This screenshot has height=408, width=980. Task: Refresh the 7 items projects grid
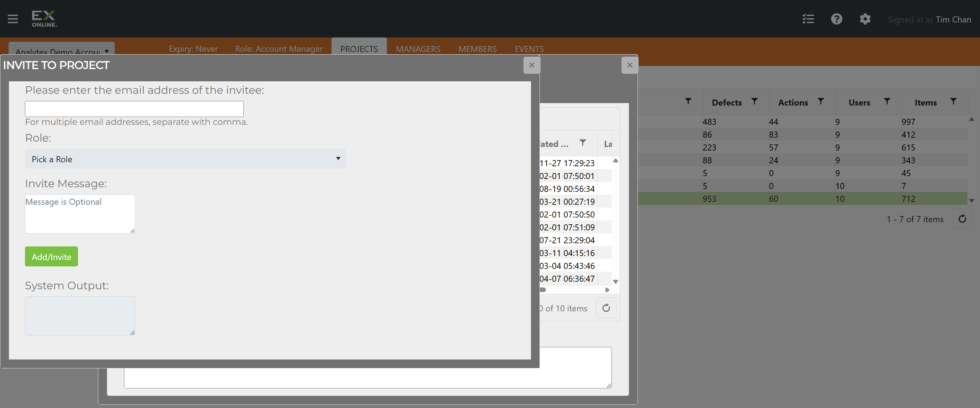coord(962,219)
